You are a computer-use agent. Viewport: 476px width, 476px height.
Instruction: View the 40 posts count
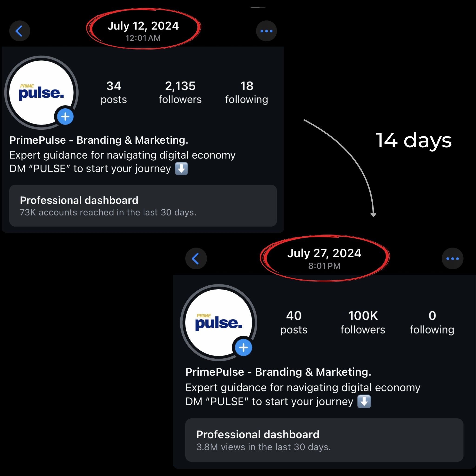294,322
